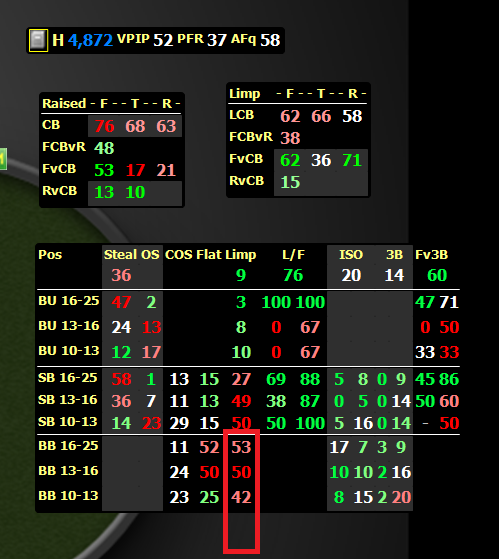
Task: Click the Limp panel header label
Action: 245,94
